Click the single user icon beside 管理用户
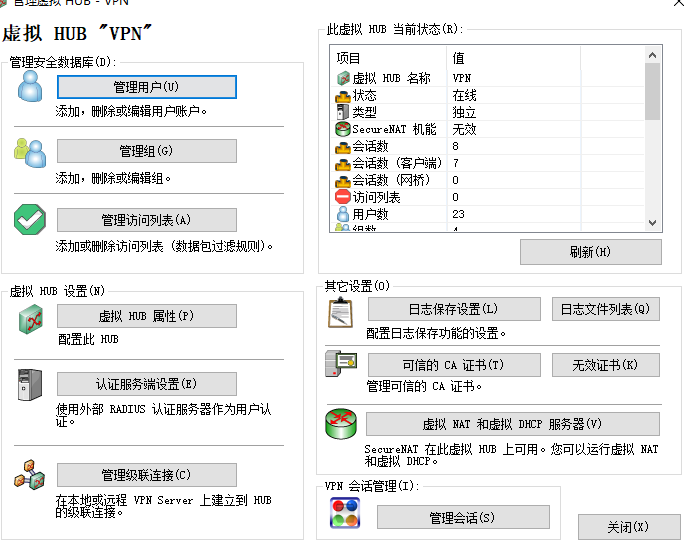This screenshot has height=549, width=689. click(30, 86)
